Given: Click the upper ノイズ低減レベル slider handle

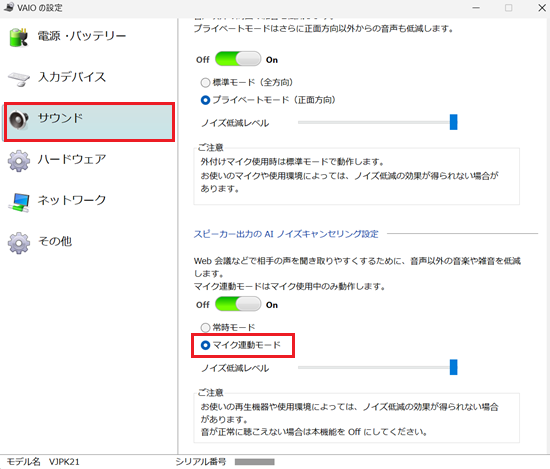Looking at the screenshot, I should point(454,122).
